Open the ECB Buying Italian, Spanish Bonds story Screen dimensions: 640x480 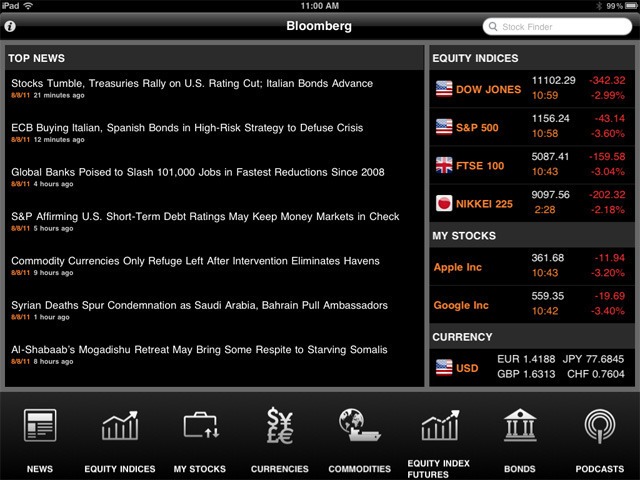[187, 128]
